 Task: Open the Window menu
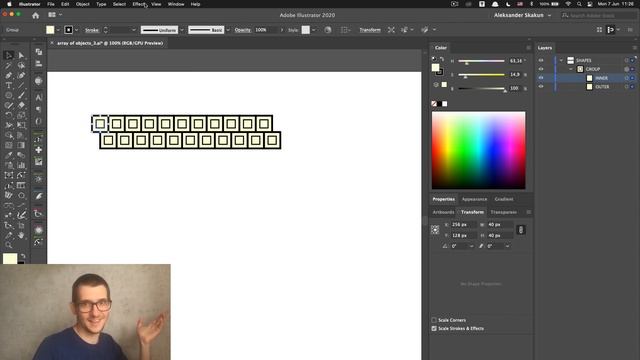pos(176,4)
